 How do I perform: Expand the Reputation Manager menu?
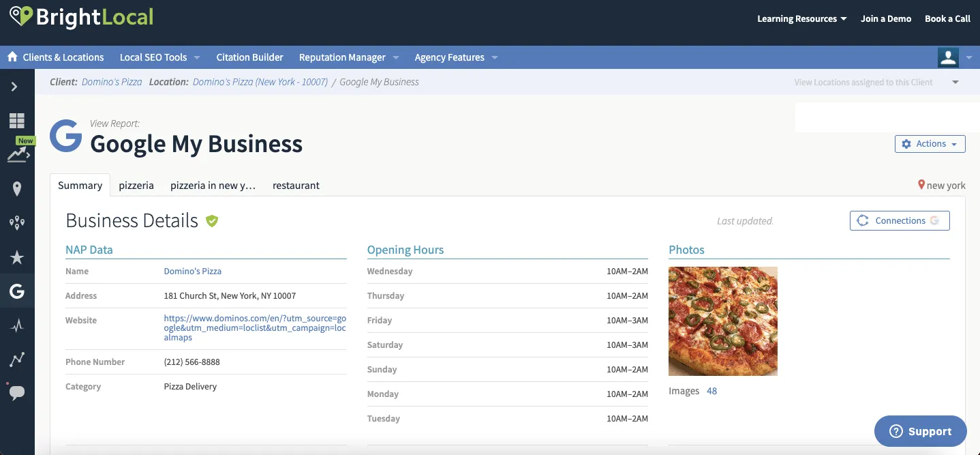(349, 57)
